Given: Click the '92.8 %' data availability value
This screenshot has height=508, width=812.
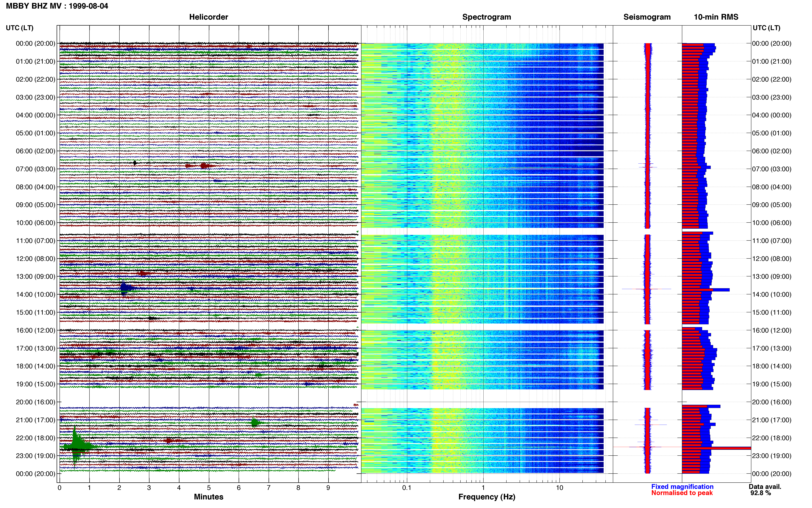Looking at the screenshot, I should click(761, 493).
